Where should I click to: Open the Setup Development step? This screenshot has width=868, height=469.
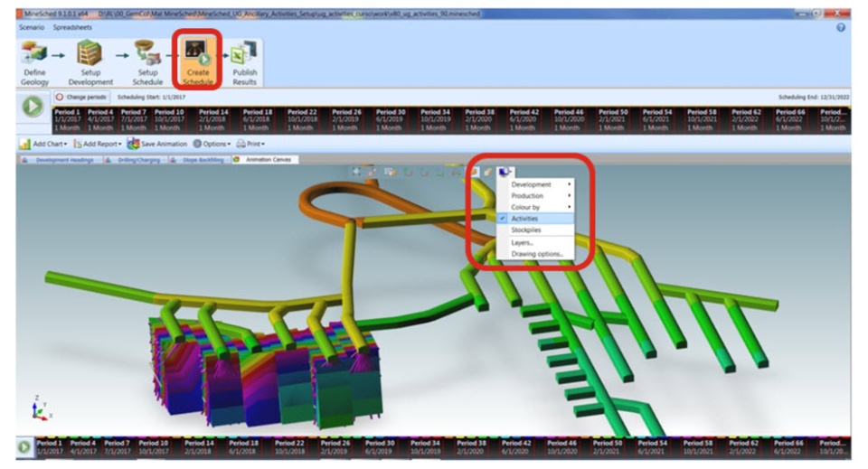point(90,63)
